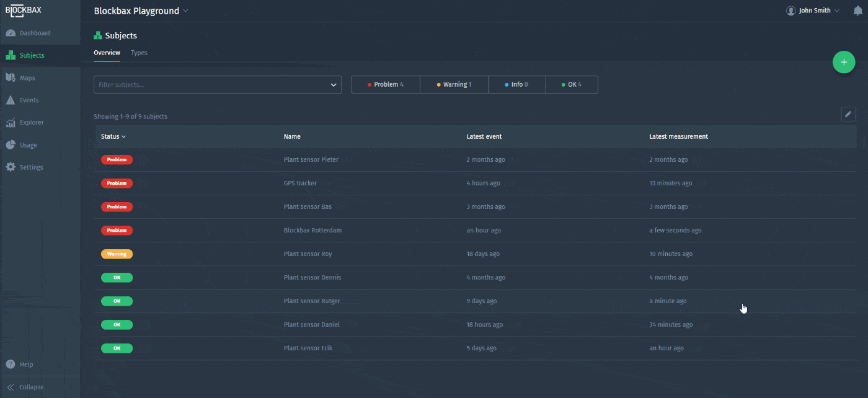Select the Overview tab
The image size is (868, 398).
pyautogui.click(x=107, y=53)
